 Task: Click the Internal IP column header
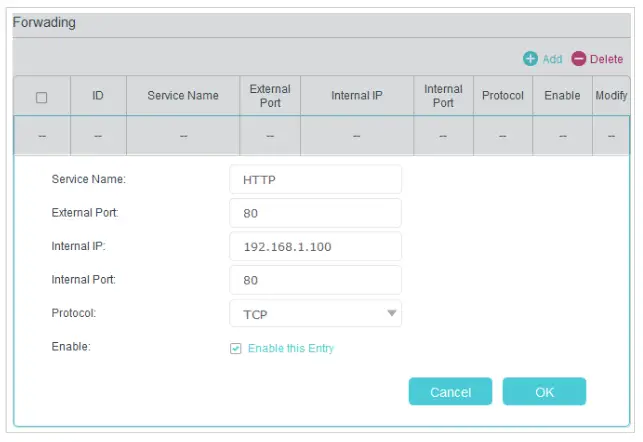(356, 96)
